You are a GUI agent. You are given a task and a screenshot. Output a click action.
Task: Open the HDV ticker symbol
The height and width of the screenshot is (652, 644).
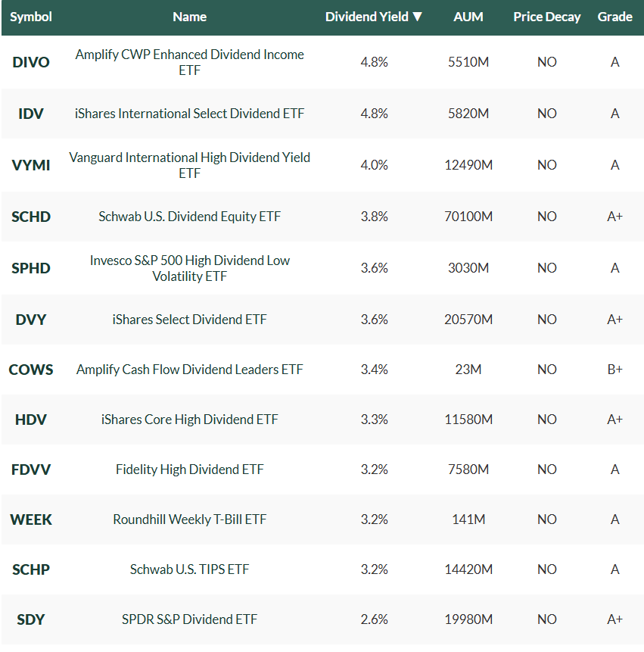(x=31, y=420)
